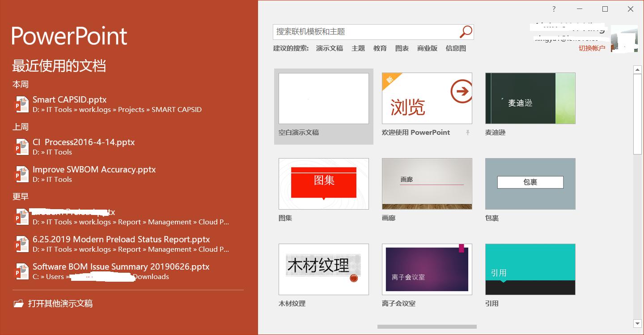Click the Improve SWBOM Accuracy.pptx file icon
The width and height of the screenshot is (644, 335).
point(22,174)
